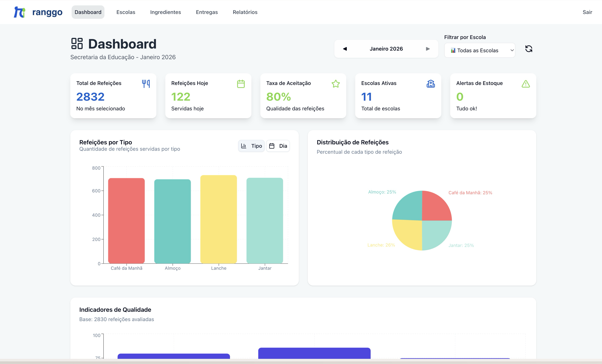Image resolution: width=602 pixels, height=364 pixels.
Task: Switch to the Relatórios page
Action: [245, 12]
